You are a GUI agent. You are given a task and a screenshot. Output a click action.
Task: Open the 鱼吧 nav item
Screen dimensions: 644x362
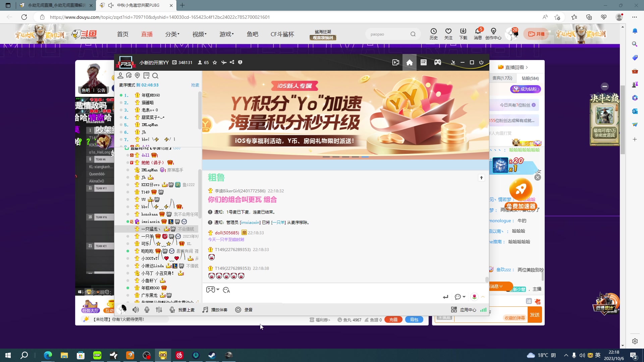(x=253, y=34)
